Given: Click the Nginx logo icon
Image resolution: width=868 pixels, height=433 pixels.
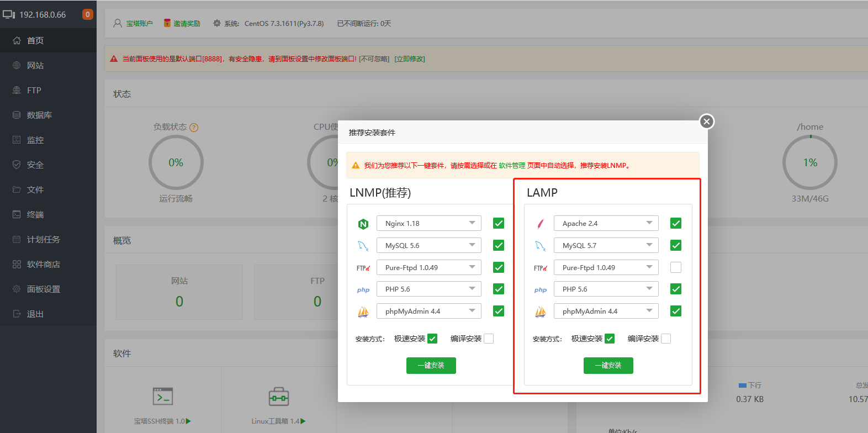Looking at the screenshot, I should click(x=363, y=224).
